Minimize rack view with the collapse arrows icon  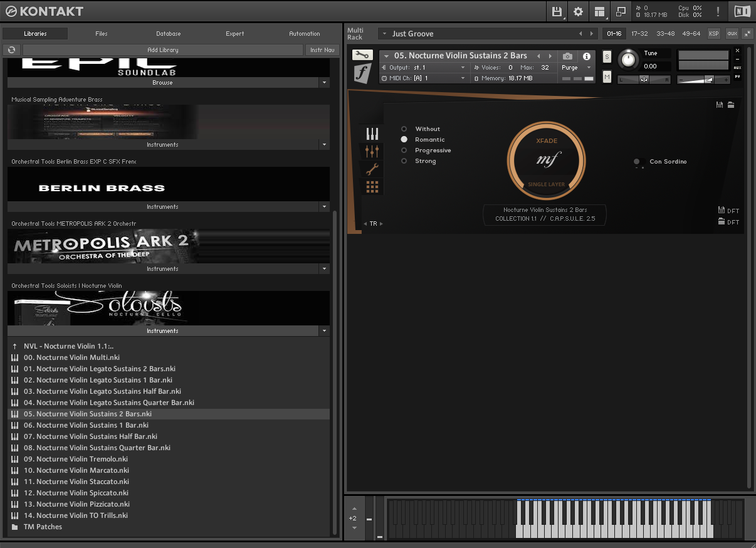coord(747,33)
